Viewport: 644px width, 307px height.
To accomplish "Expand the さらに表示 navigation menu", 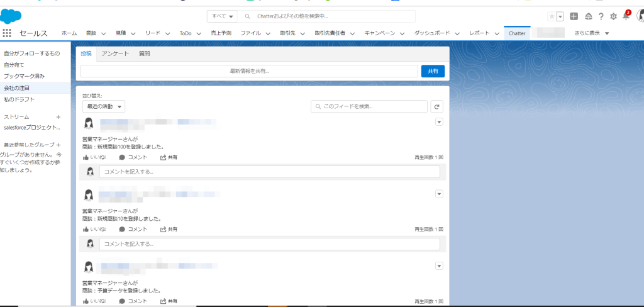I will pos(591,33).
